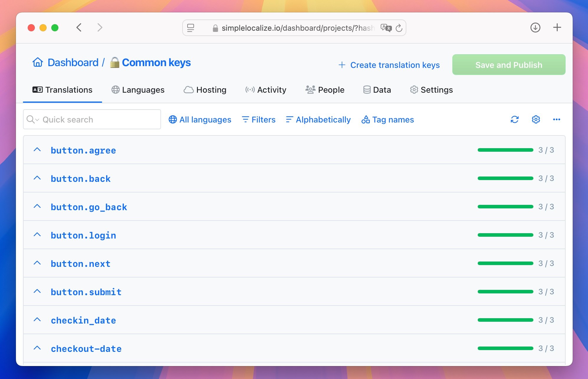The height and width of the screenshot is (379, 588).
Task: Open the Tag names option
Action: pos(387,120)
